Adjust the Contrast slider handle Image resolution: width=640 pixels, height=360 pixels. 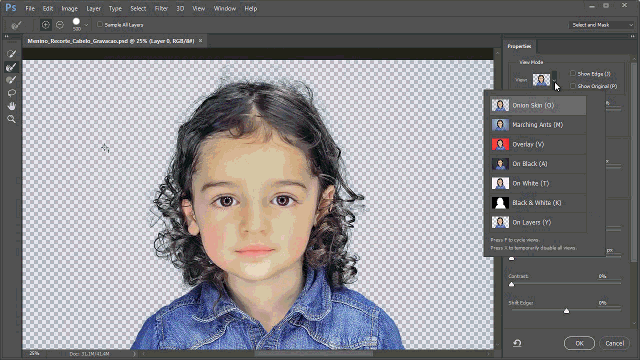pos(511,284)
